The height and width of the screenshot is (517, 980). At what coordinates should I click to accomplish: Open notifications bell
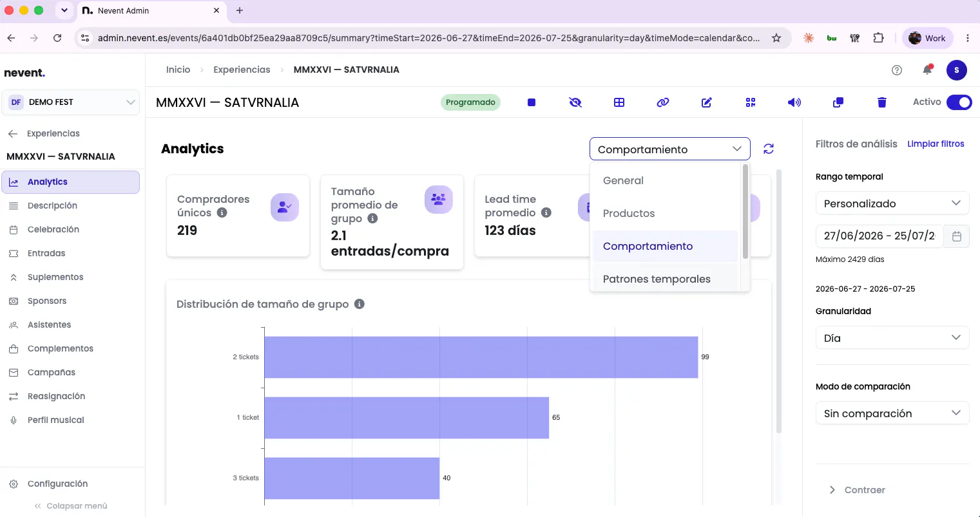pos(927,70)
